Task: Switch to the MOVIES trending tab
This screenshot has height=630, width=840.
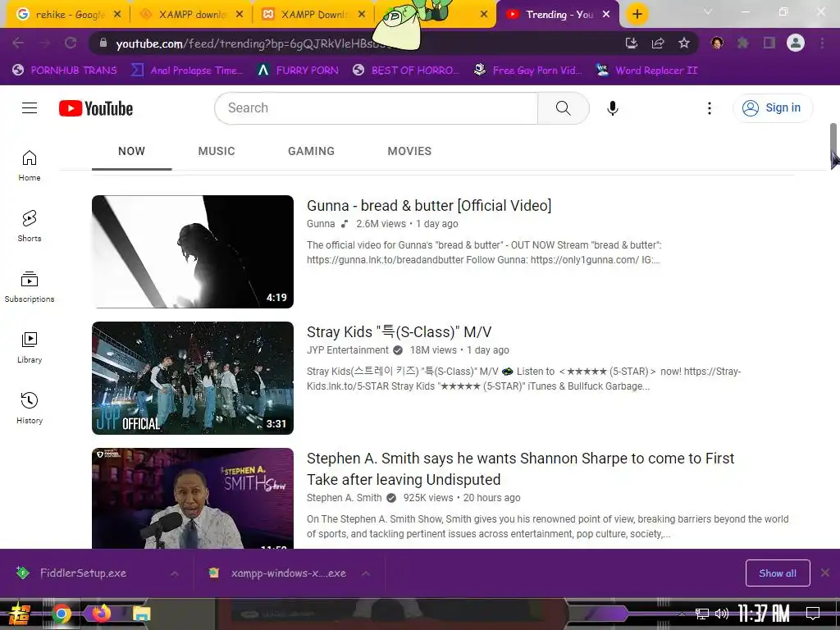Action: coord(409,151)
